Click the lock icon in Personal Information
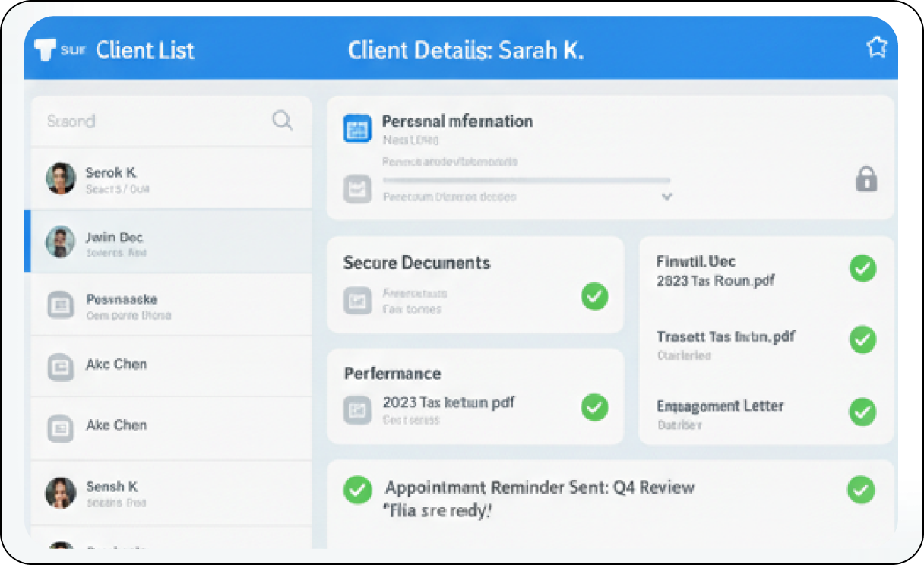 pyautogui.click(x=866, y=179)
